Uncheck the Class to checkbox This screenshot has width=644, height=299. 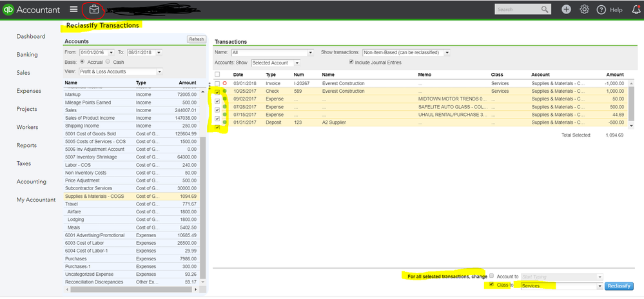point(492,285)
